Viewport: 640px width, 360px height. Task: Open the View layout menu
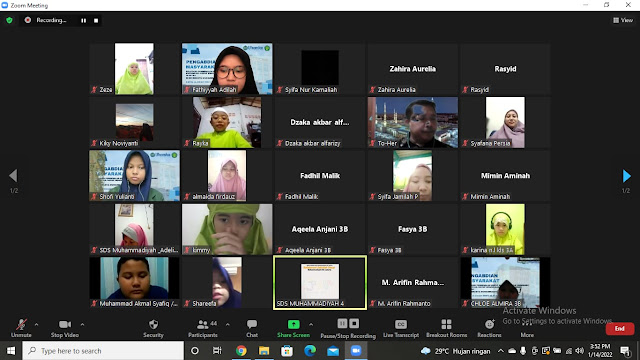[623, 20]
